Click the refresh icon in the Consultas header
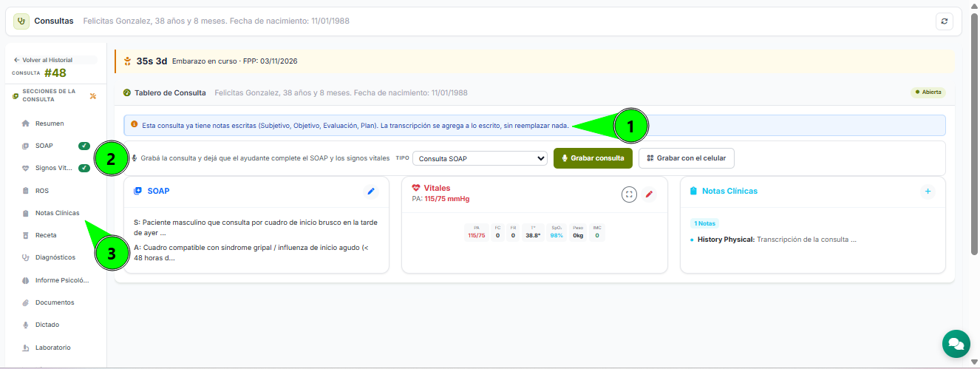Image resolution: width=980 pixels, height=369 pixels. [x=944, y=21]
